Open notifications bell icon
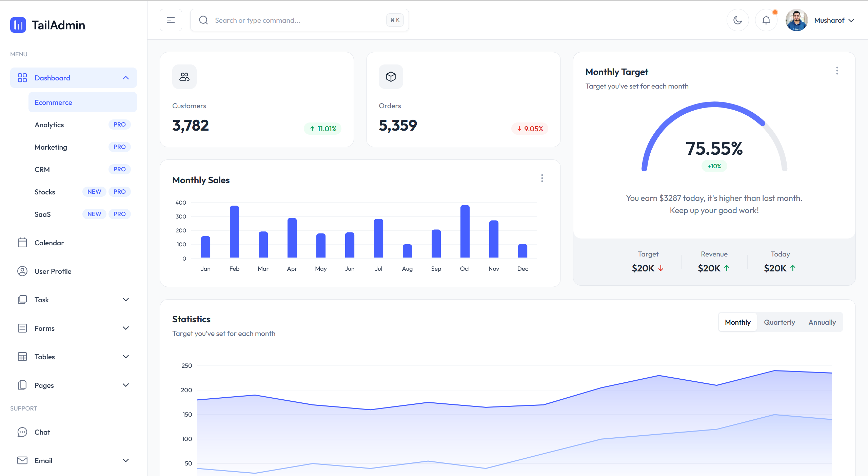 click(x=766, y=20)
